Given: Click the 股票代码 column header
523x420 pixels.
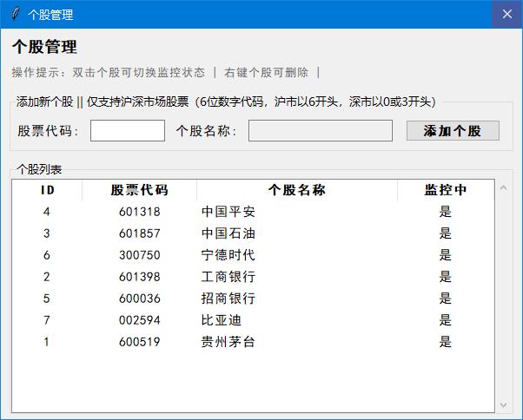Looking at the screenshot, I should point(139,190).
